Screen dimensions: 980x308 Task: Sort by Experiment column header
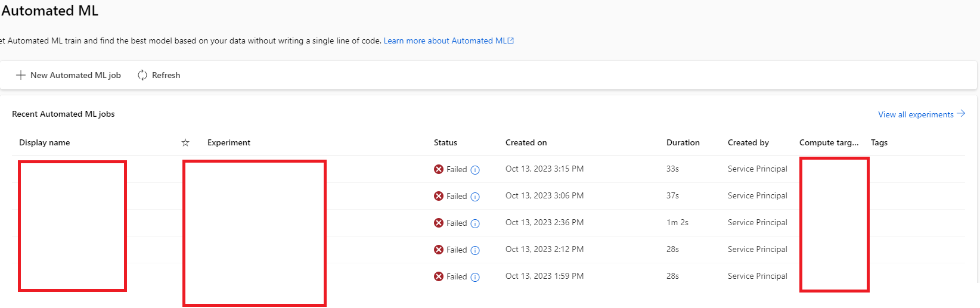point(229,142)
